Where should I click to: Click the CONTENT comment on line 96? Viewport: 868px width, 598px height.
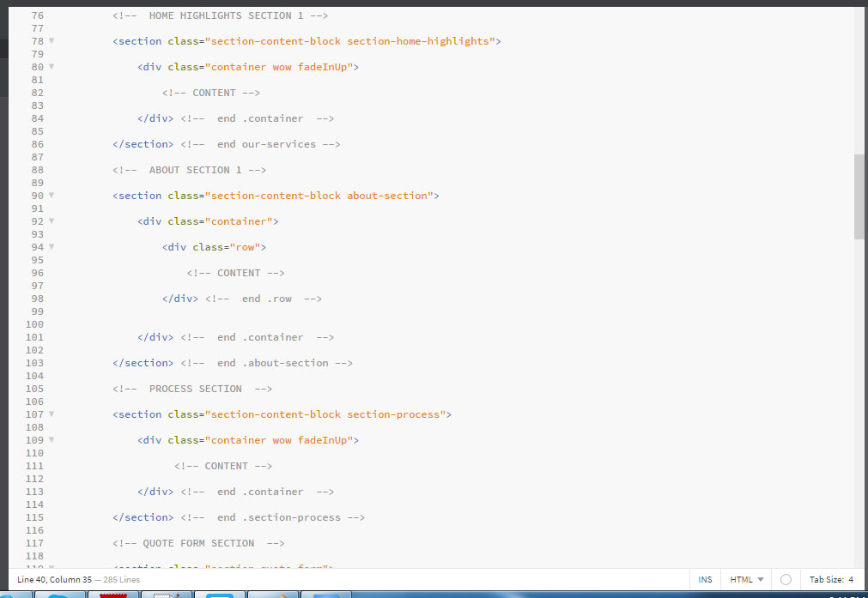click(x=236, y=273)
